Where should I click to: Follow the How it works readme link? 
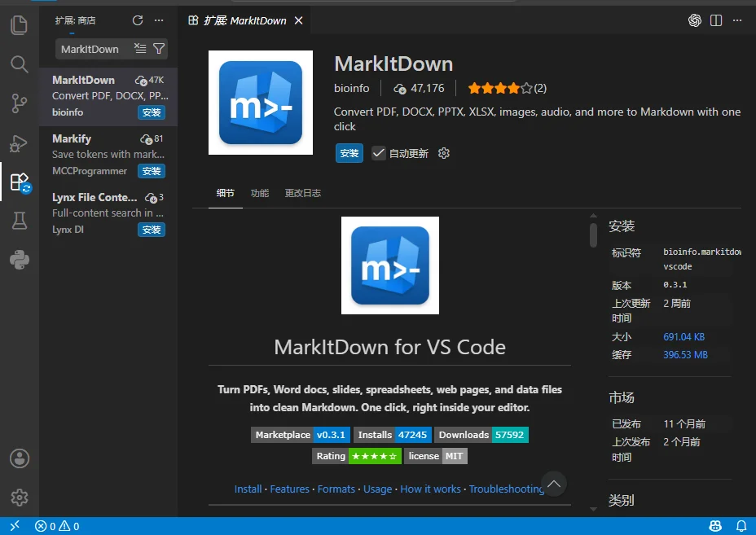tap(431, 489)
